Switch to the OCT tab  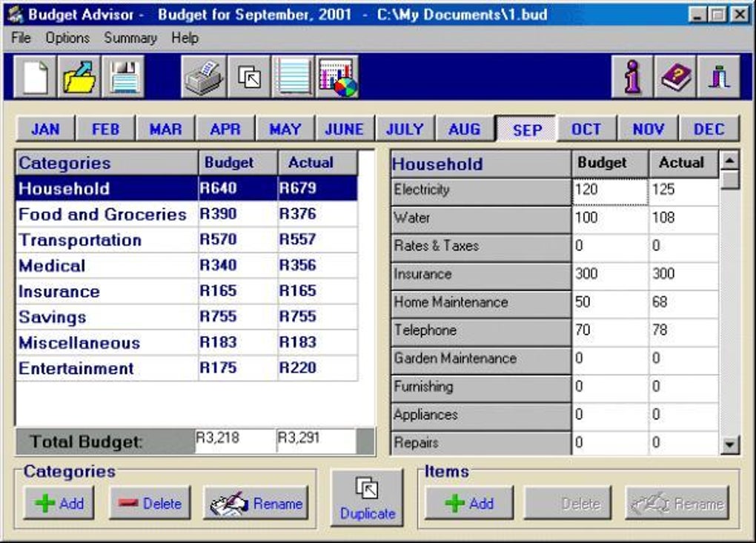tap(587, 129)
